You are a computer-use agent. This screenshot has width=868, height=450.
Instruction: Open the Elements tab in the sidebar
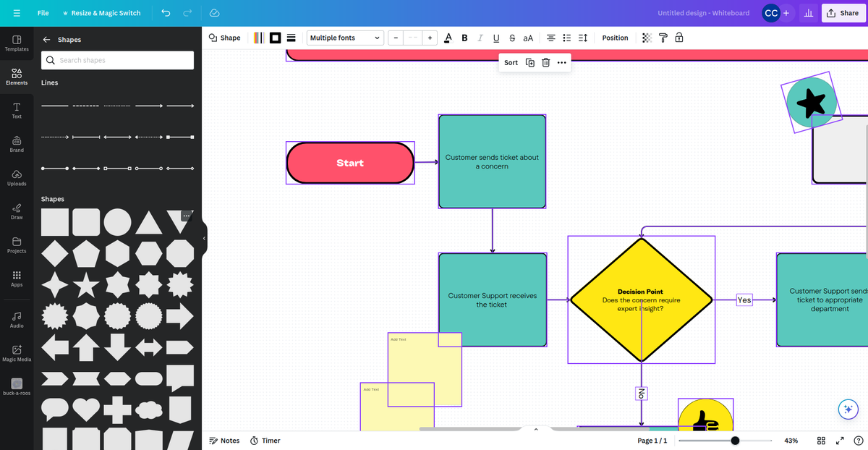click(x=17, y=77)
